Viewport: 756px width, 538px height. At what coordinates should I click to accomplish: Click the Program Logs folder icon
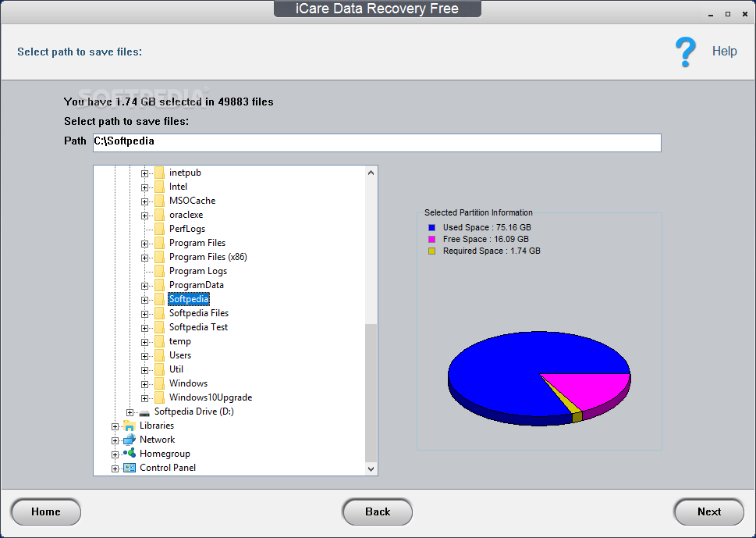click(x=159, y=271)
